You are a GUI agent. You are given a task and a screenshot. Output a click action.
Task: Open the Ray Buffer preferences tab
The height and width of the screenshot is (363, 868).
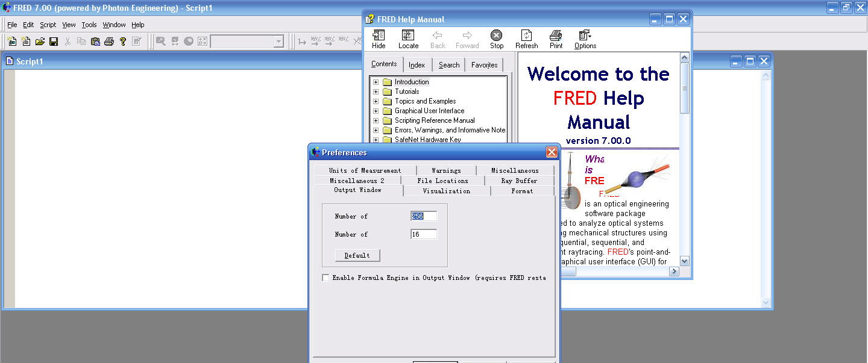point(519,181)
